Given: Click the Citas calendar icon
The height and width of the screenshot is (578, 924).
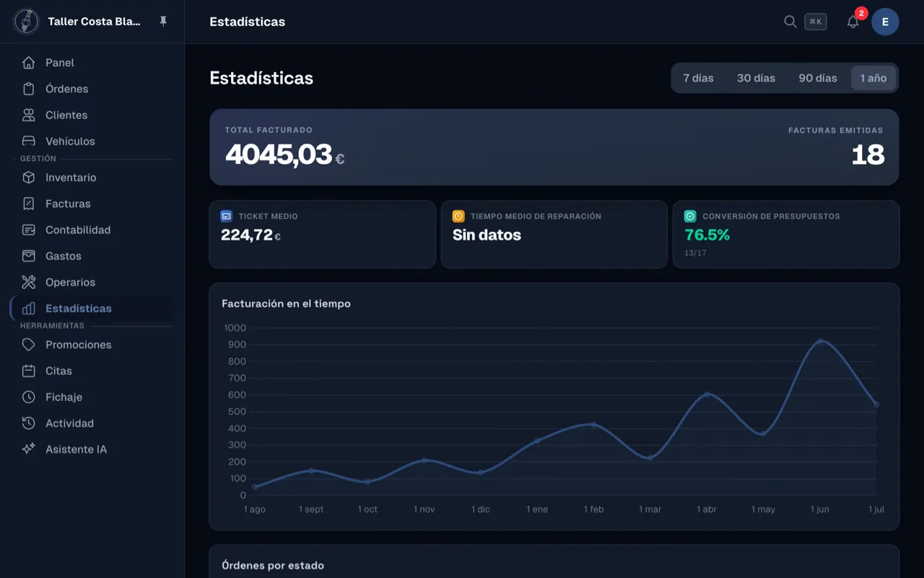Looking at the screenshot, I should click(28, 371).
